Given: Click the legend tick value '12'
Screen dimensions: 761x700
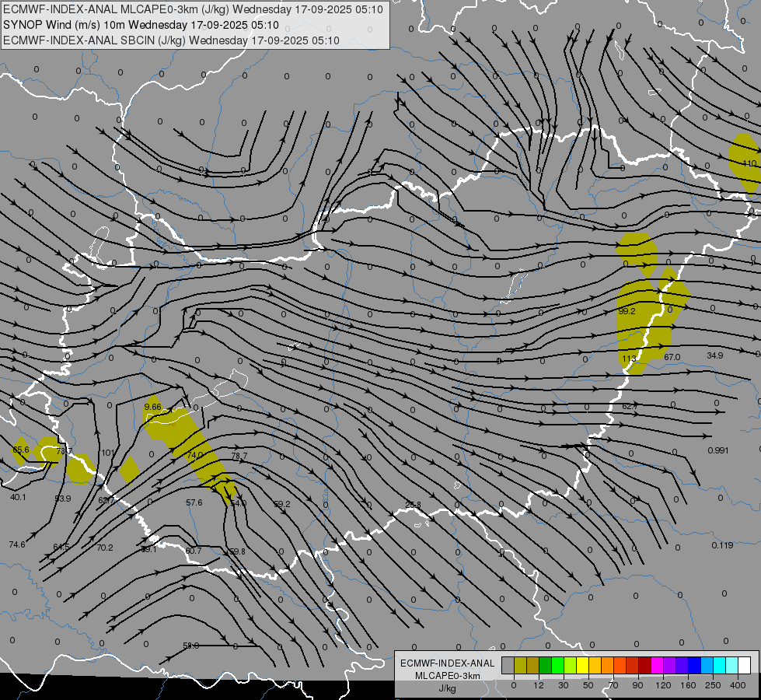Looking at the screenshot, I should 539,685.
